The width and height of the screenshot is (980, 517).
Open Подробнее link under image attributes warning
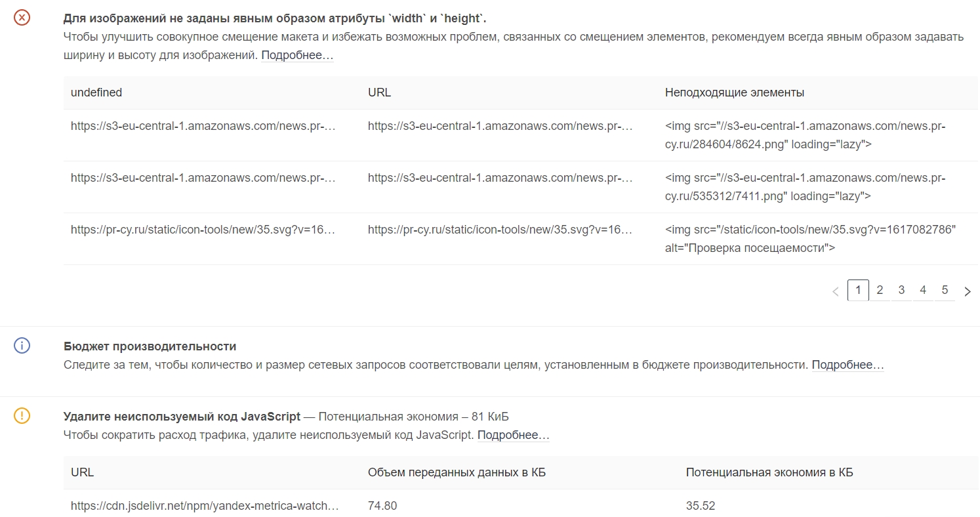pos(297,56)
